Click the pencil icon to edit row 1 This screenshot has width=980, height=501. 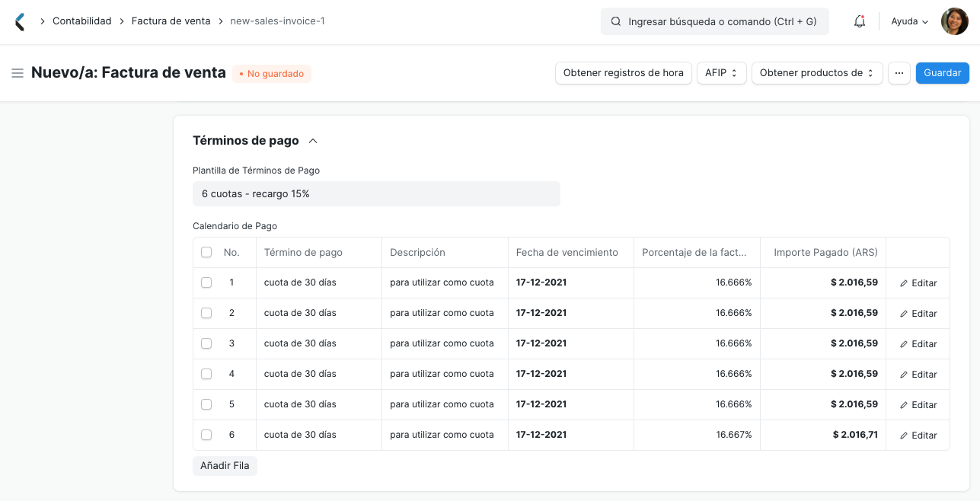pos(918,282)
